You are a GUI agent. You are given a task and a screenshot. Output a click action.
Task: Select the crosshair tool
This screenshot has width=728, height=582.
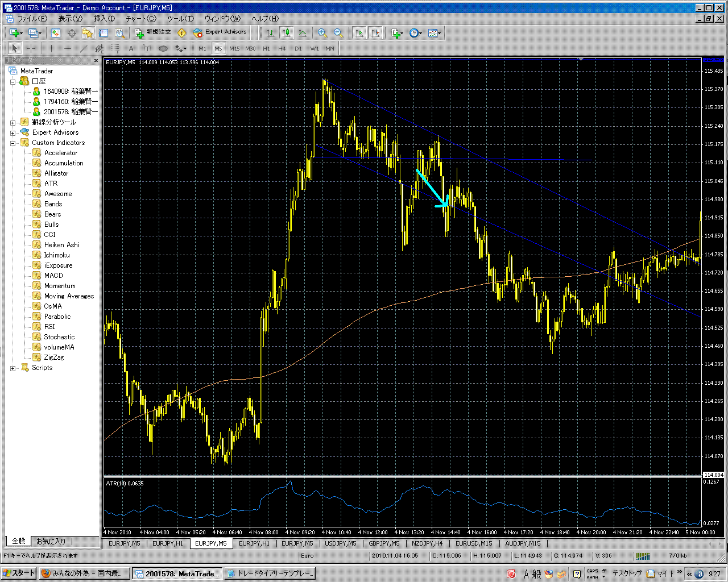31,48
